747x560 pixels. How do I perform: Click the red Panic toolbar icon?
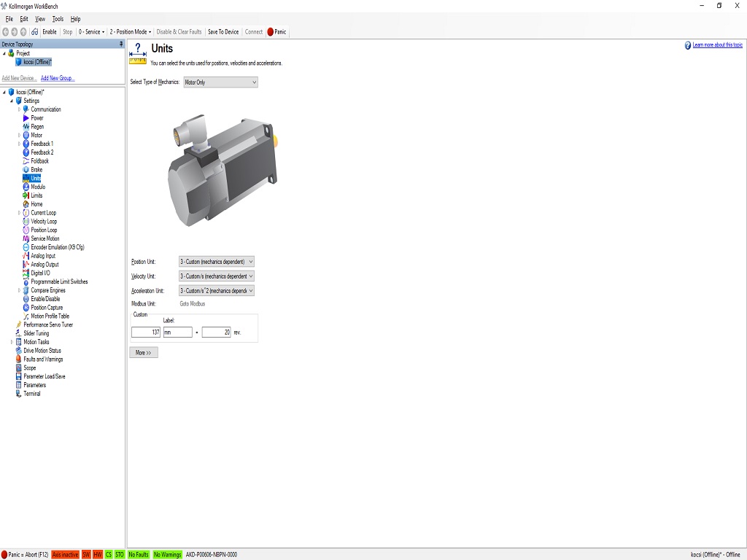270,32
